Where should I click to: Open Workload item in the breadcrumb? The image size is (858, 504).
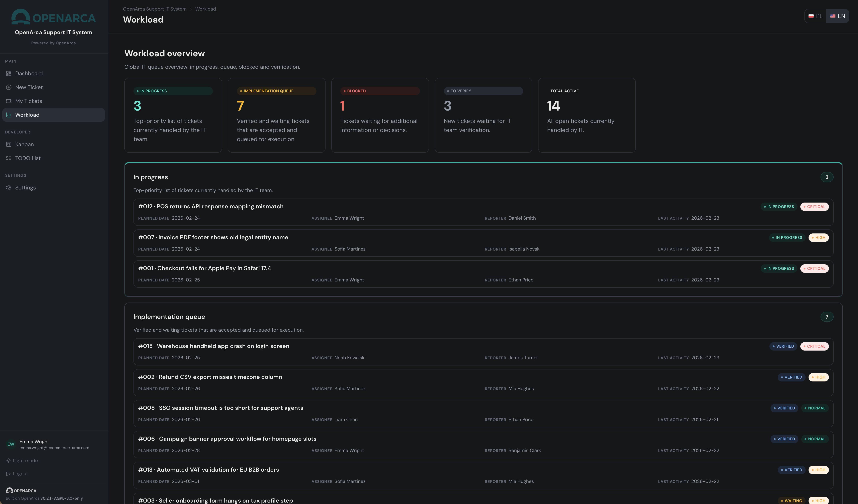pyautogui.click(x=205, y=9)
